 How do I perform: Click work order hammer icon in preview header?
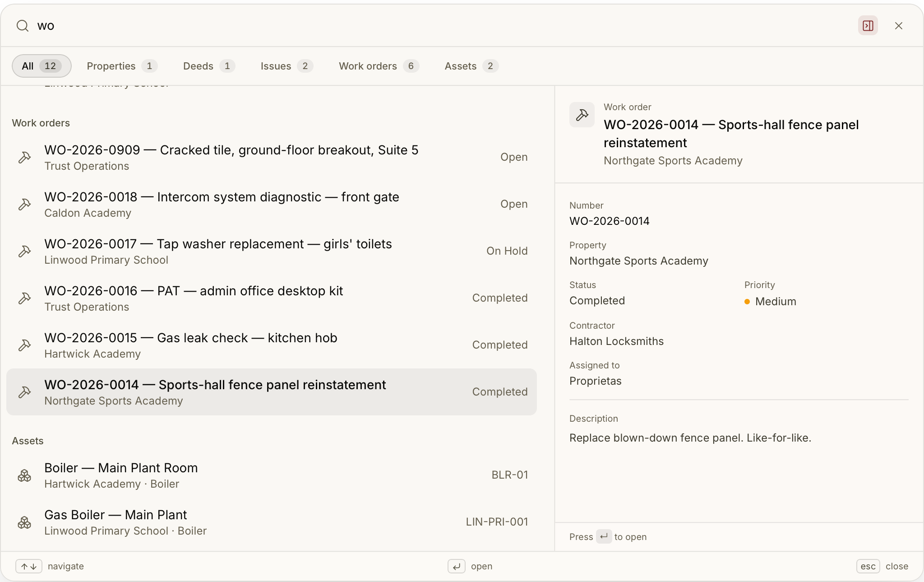point(582,115)
